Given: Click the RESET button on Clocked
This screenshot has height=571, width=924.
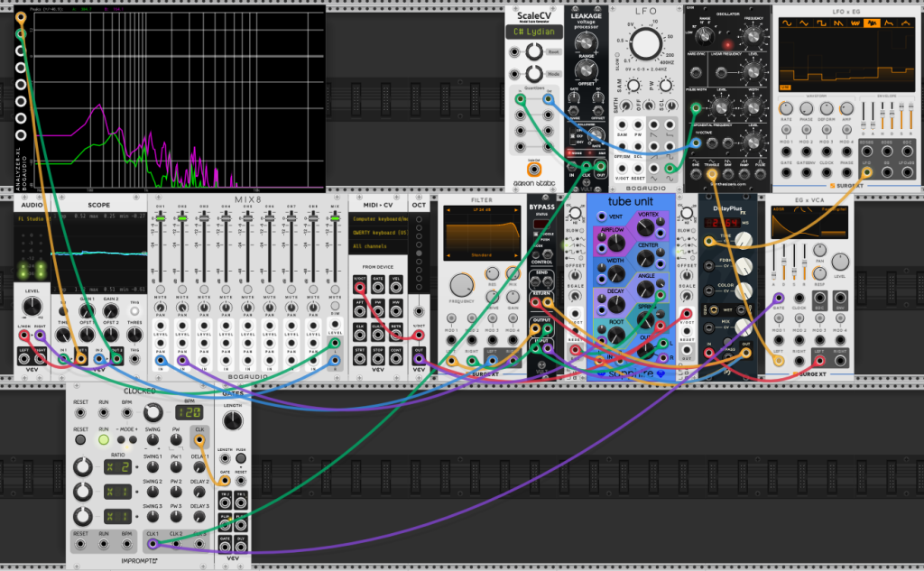Looking at the screenshot, I should click(80, 439).
